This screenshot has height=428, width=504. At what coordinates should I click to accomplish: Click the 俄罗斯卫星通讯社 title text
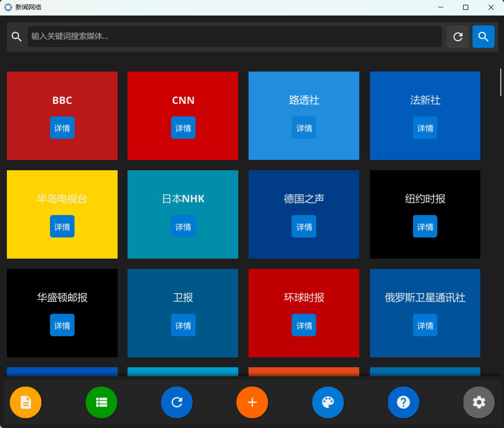pyautogui.click(x=425, y=298)
